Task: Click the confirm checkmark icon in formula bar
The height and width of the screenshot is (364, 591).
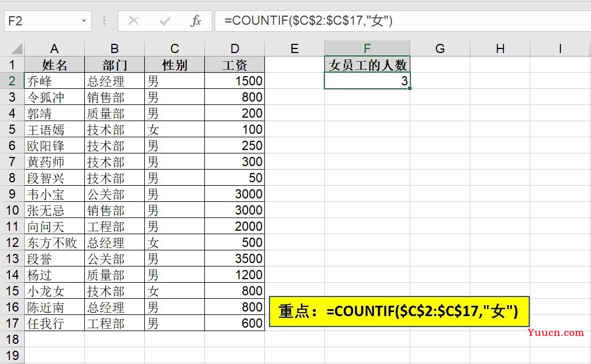Action: tap(164, 21)
